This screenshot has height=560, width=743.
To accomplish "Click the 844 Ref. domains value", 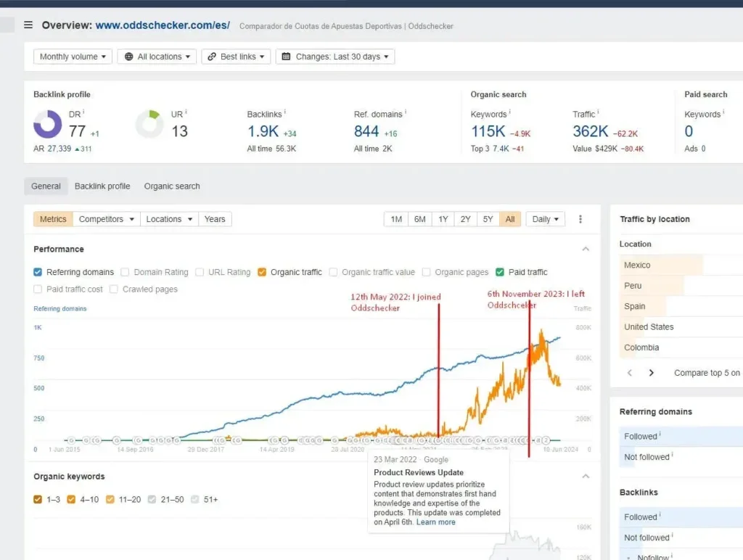I will tap(366, 131).
